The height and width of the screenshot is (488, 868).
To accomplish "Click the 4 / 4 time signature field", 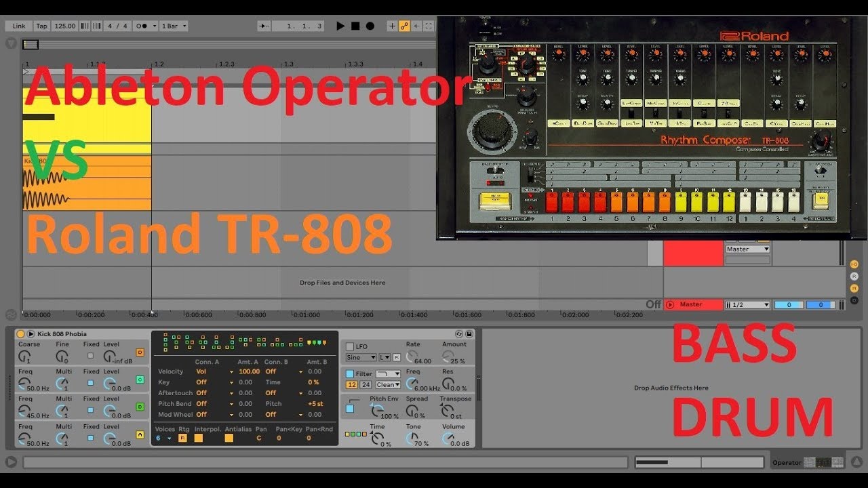I will [117, 26].
